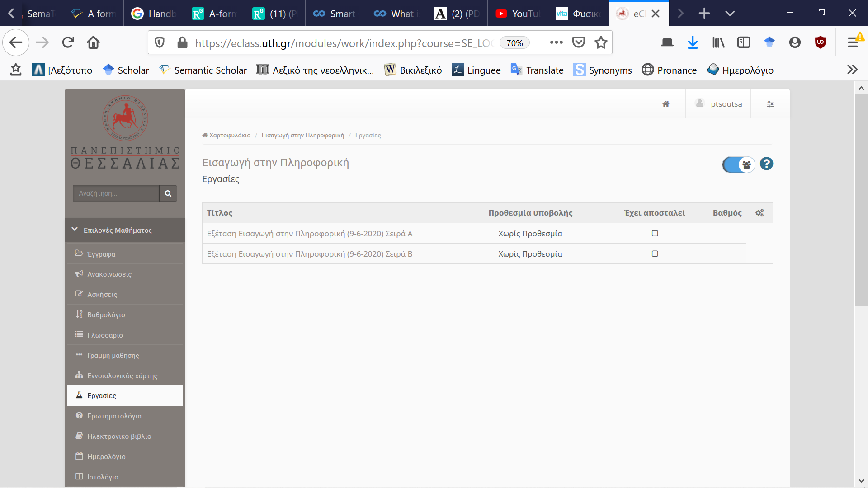Open Γλωσσάριο in the sidebar
Screen dimensions: 868x488
[125, 335]
